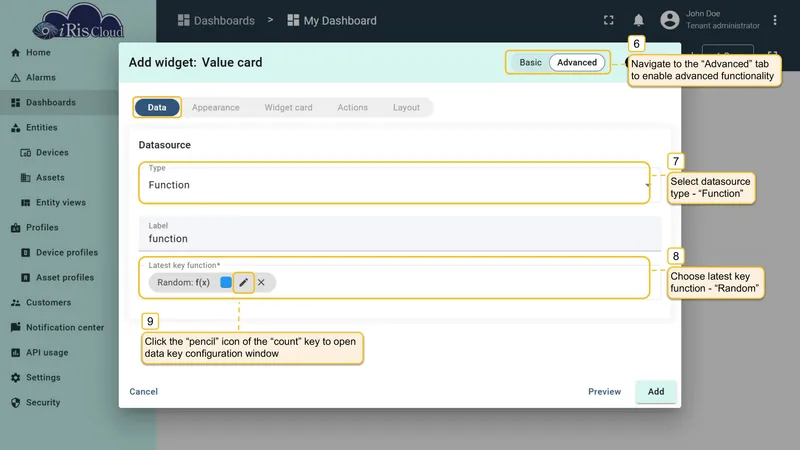Open Entities in the sidebar
This screenshot has width=800, height=450.
pos(34,128)
